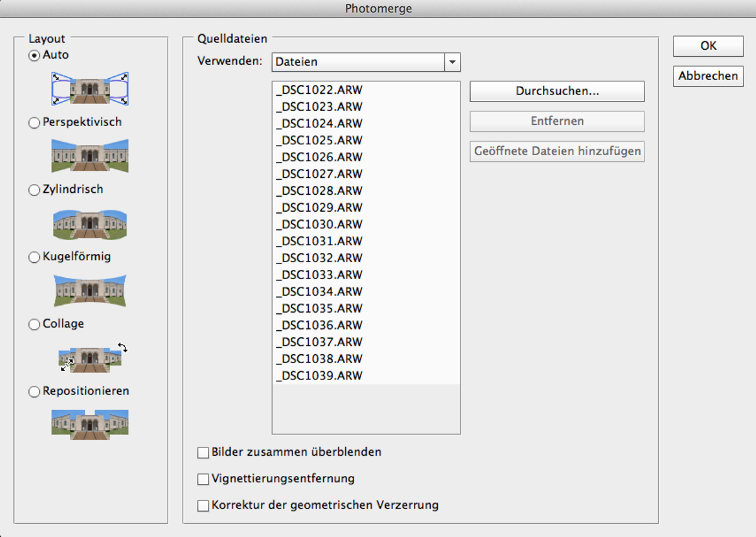Pick the Kugelförmig layout radio button
The image size is (756, 537).
34,257
